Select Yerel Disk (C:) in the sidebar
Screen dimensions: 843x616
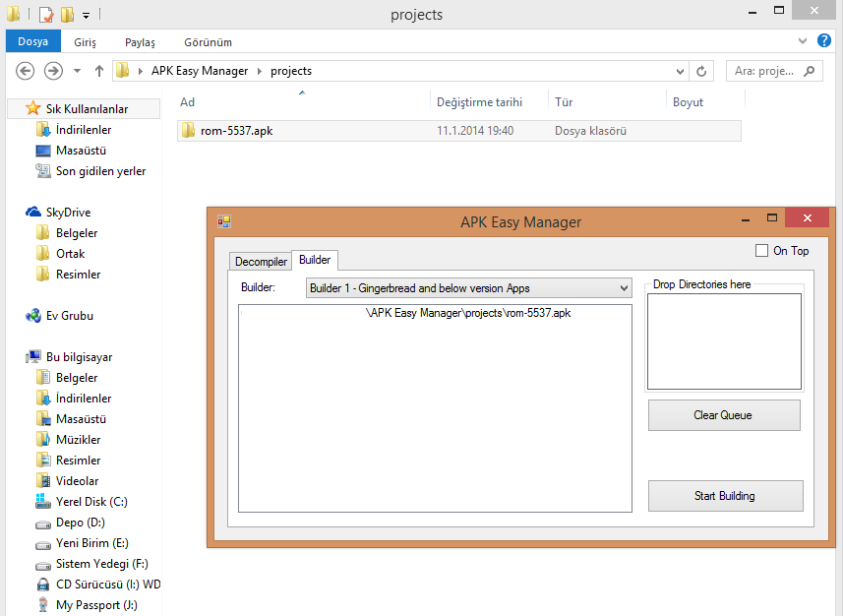tap(90, 502)
